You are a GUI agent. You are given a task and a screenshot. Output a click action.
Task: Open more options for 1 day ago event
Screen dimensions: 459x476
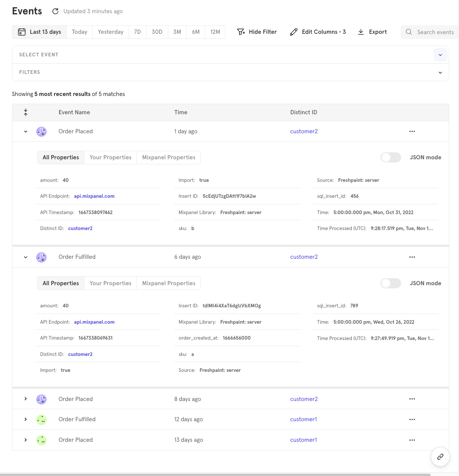(412, 131)
